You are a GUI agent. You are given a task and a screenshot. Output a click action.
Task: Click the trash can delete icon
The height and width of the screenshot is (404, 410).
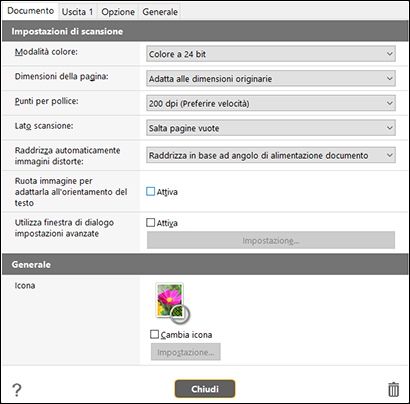point(393,389)
